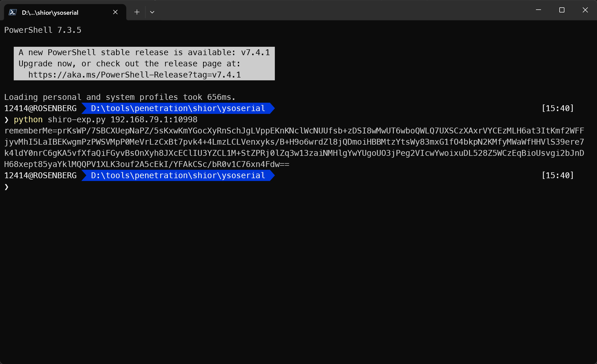Expand the new tab profile dropdown

click(x=152, y=12)
